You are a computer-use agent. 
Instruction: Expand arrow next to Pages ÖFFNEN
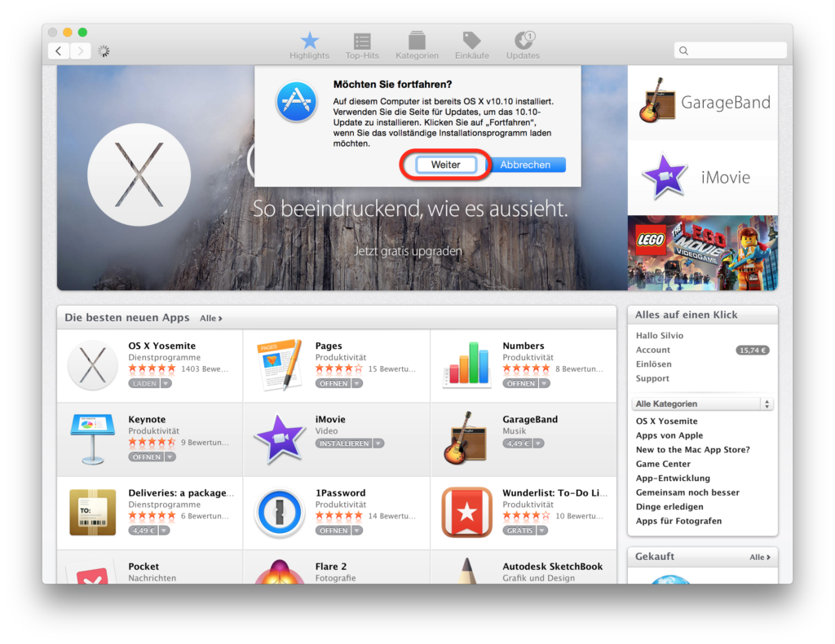click(357, 383)
